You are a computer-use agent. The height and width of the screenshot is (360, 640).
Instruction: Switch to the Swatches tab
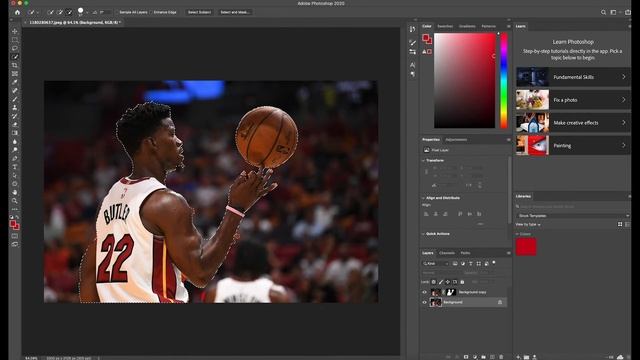(445, 26)
